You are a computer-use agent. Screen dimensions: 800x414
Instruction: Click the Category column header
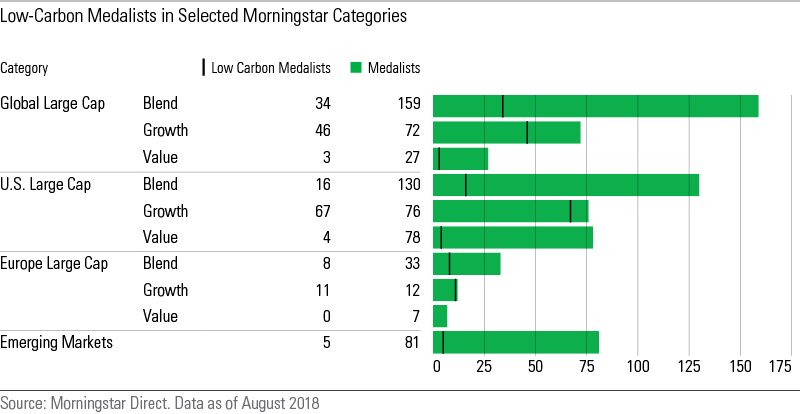(x=24, y=68)
